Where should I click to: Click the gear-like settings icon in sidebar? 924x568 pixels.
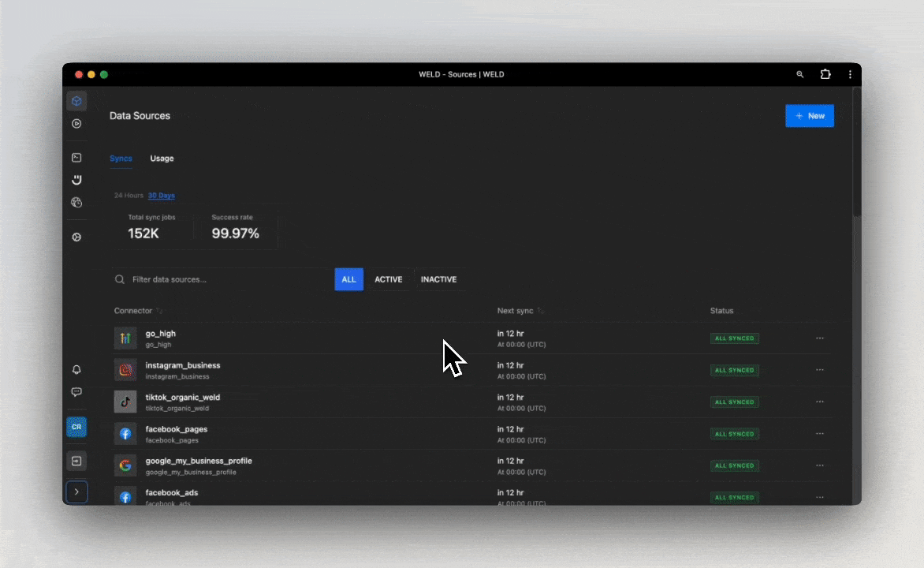(x=76, y=237)
